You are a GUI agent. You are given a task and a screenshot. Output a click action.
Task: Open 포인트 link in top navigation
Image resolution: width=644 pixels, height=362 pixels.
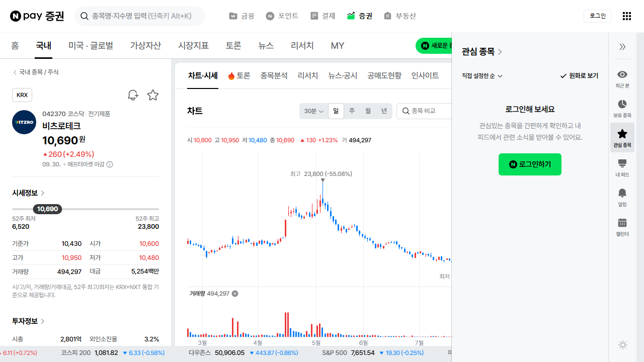[x=282, y=16]
